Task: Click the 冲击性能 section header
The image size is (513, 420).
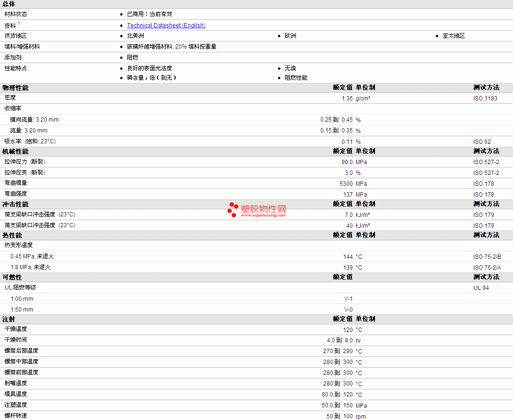Action: (16, 204)
